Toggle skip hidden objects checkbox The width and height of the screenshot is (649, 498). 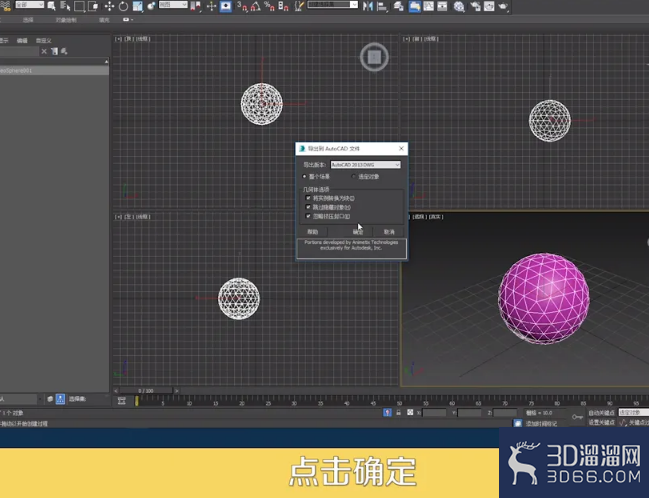[x=308, y=207]
